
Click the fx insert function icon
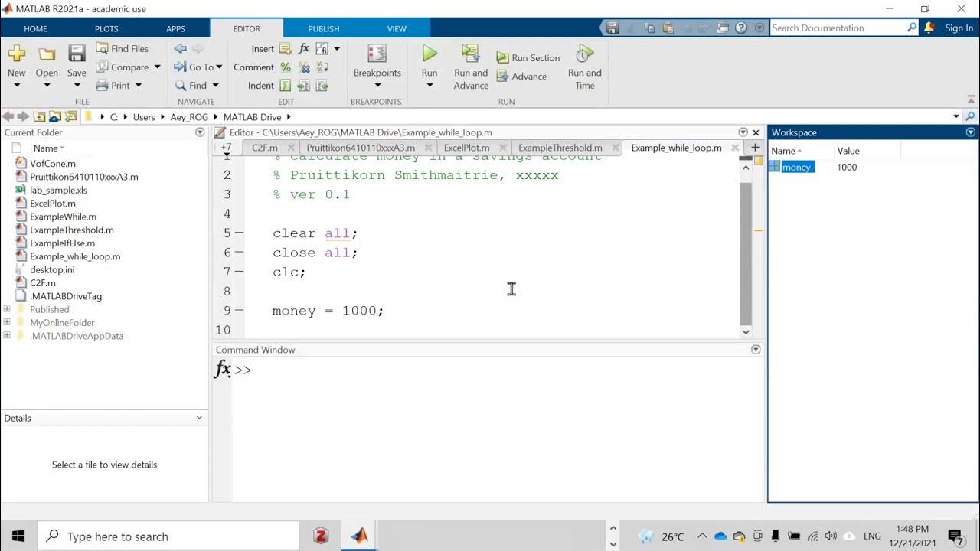[x=304, y=48]
